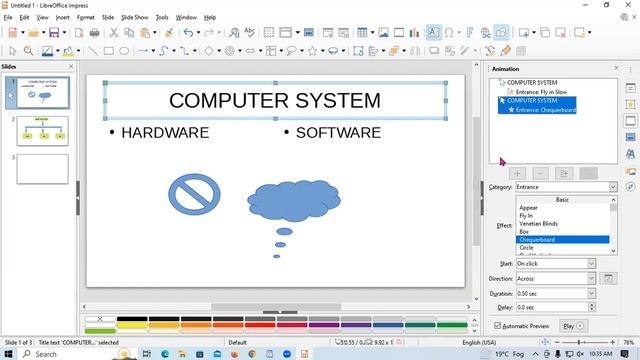Click the Find and Replace icon

coord(234,33)
